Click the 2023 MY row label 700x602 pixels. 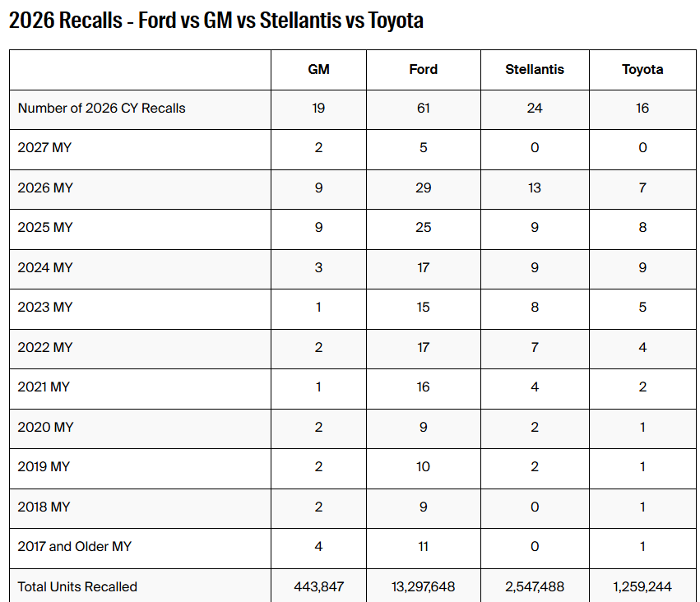(x=44, y=308)
